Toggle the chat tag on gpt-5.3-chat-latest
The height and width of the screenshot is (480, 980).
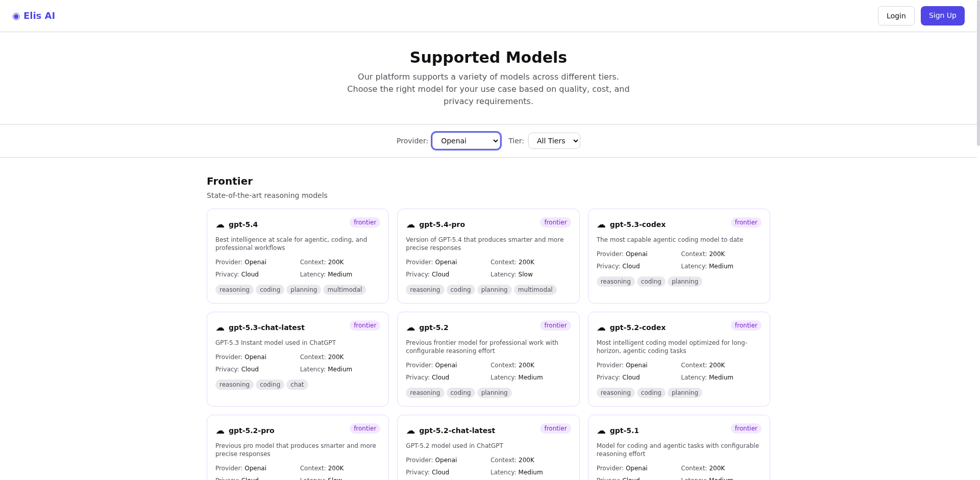297,384
